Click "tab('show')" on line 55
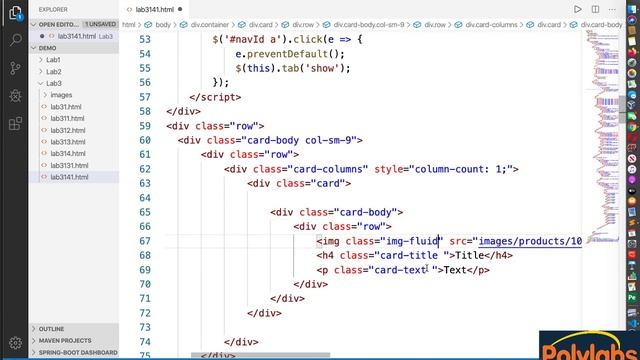 pos(313,68)
